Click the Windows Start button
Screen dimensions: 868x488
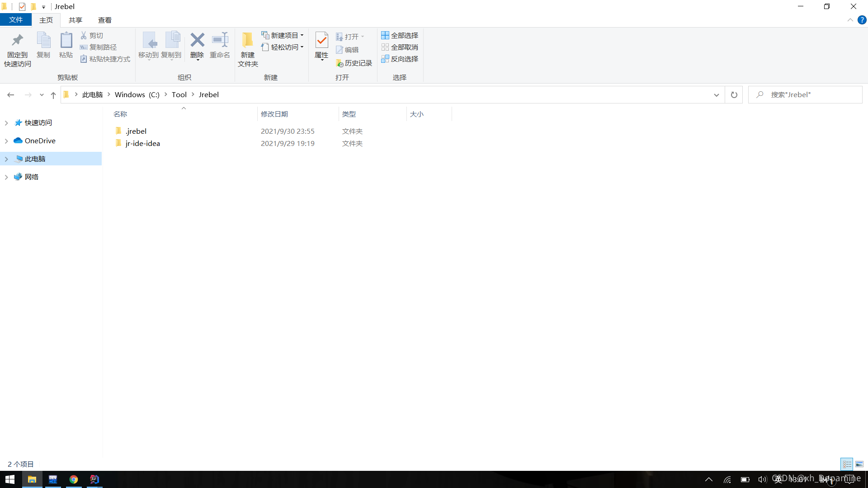click(10, 479)
